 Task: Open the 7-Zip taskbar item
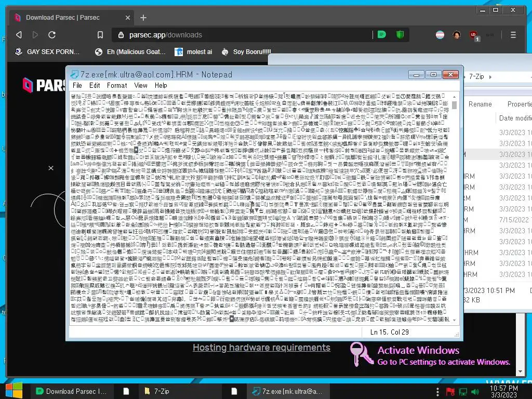180,391
